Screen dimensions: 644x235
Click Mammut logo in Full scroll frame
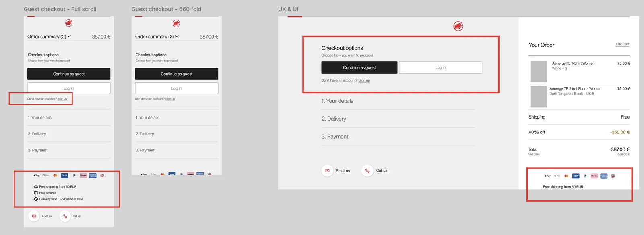(x=69, y=23)
